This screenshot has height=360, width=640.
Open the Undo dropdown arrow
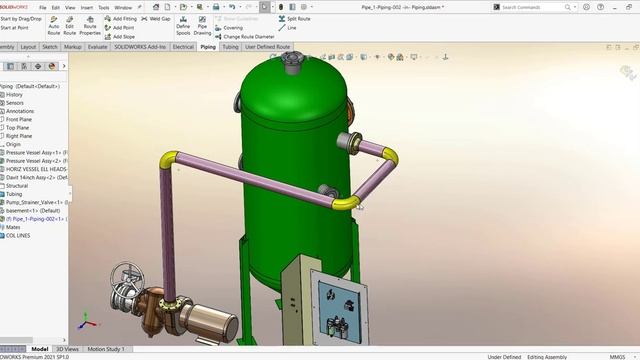click(240, 7)
